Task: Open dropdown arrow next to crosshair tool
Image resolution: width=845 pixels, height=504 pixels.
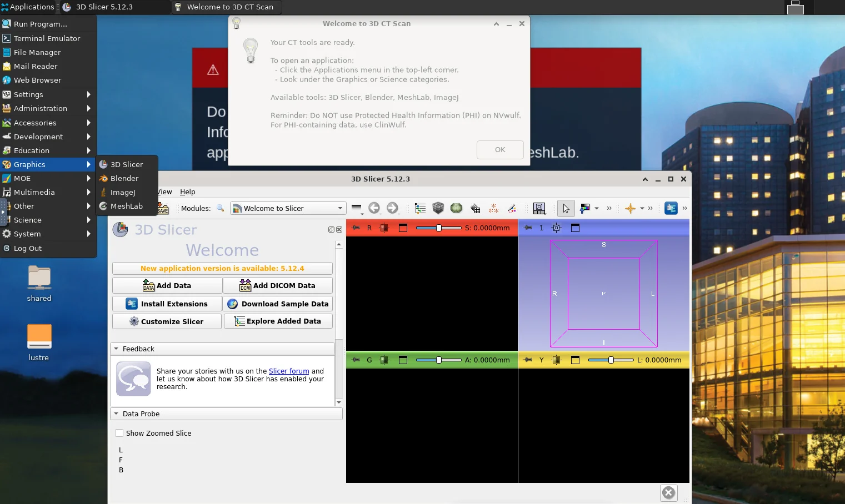Action: point(642,208)
